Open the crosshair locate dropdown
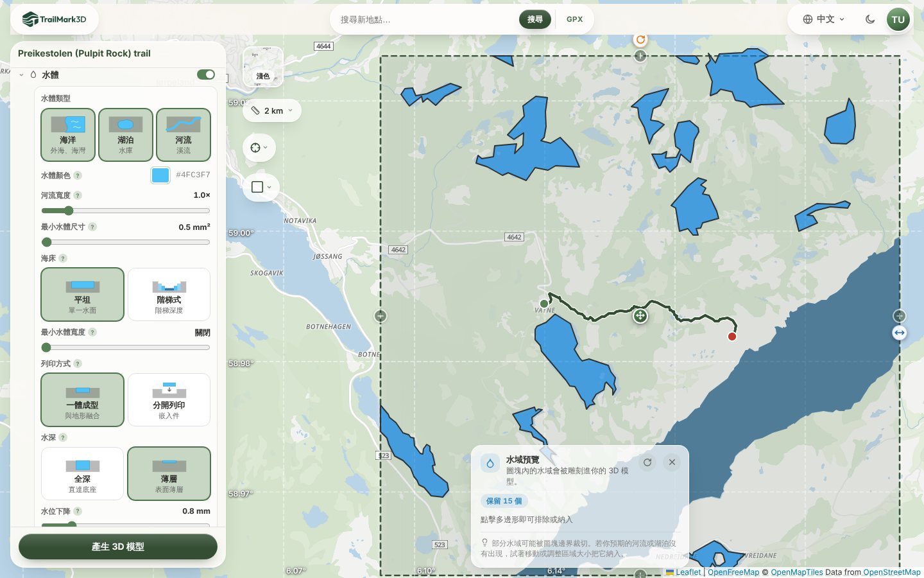Viewport: 924px width, 578px height. point(259,148)
